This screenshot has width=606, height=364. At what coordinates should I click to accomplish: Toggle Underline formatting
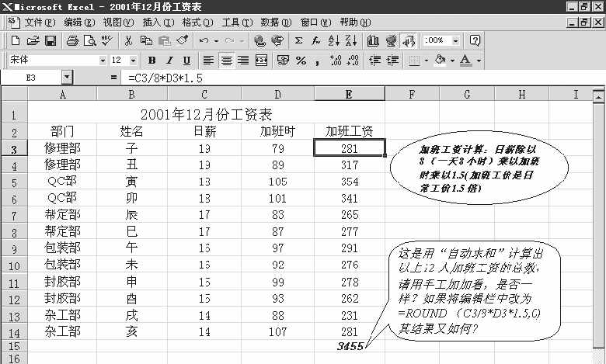tap(186, 61)
